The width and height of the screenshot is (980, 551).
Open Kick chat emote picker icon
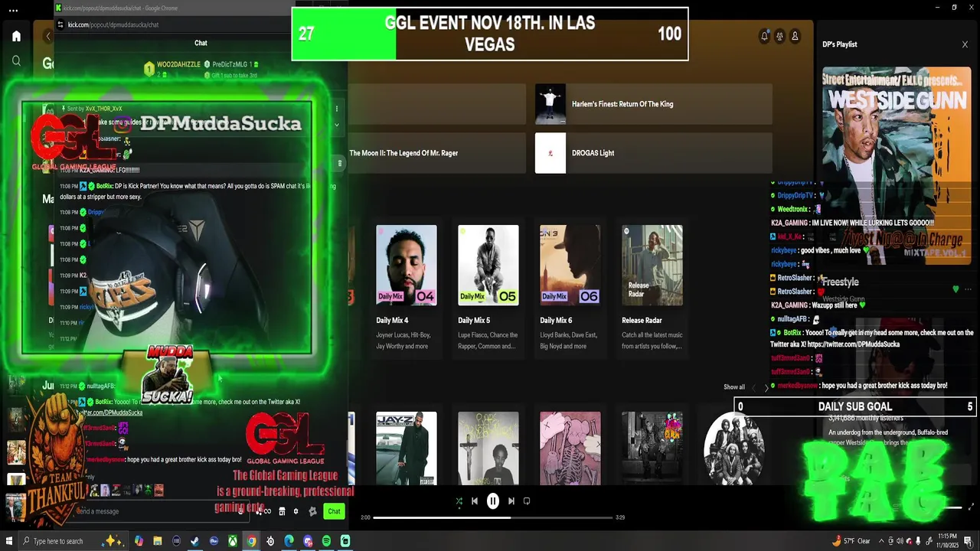tap(240, 511)
